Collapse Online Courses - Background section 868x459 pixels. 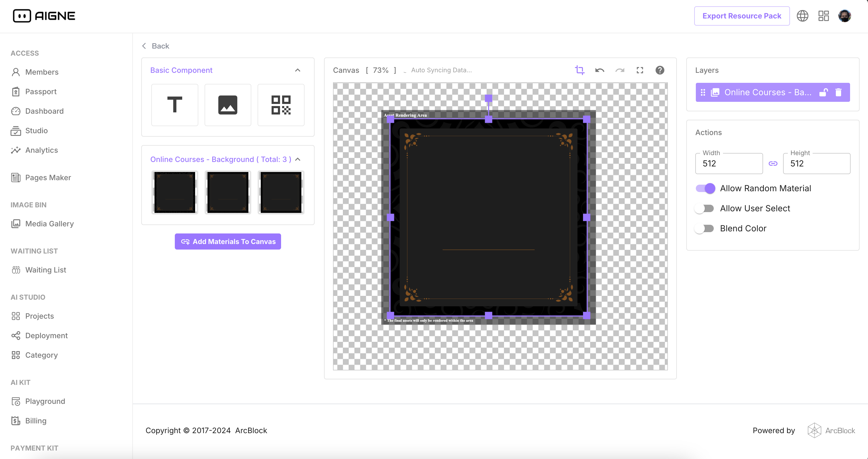297,159
